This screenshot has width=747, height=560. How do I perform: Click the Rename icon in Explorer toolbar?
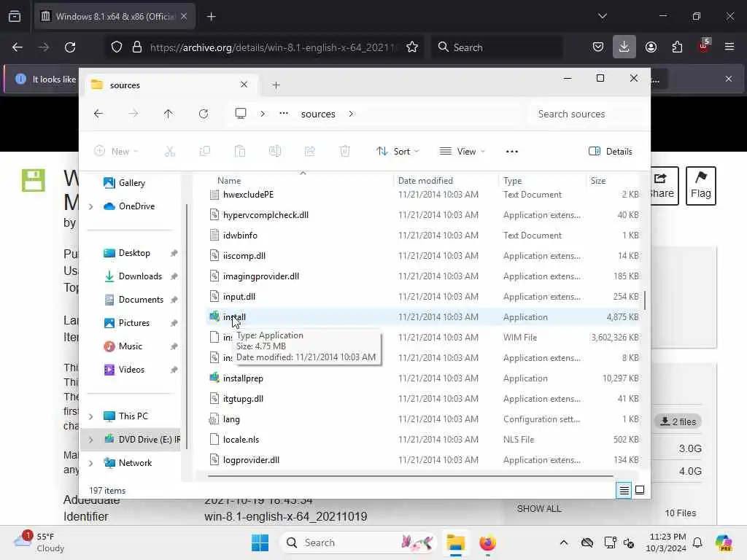coord(275,152)
